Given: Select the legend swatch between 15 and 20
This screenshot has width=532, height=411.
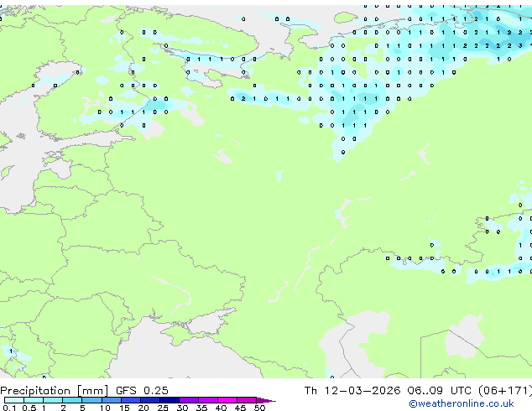Looking at the screenshot, I should 131,400.
